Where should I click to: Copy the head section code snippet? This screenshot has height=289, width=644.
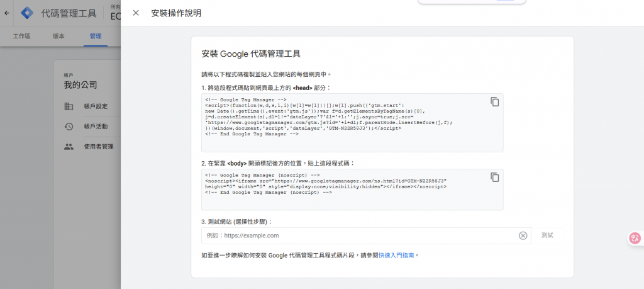tap(495, 101)
